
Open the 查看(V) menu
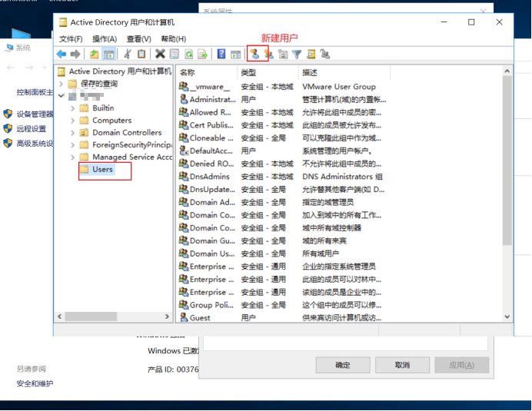coord(138,39)
